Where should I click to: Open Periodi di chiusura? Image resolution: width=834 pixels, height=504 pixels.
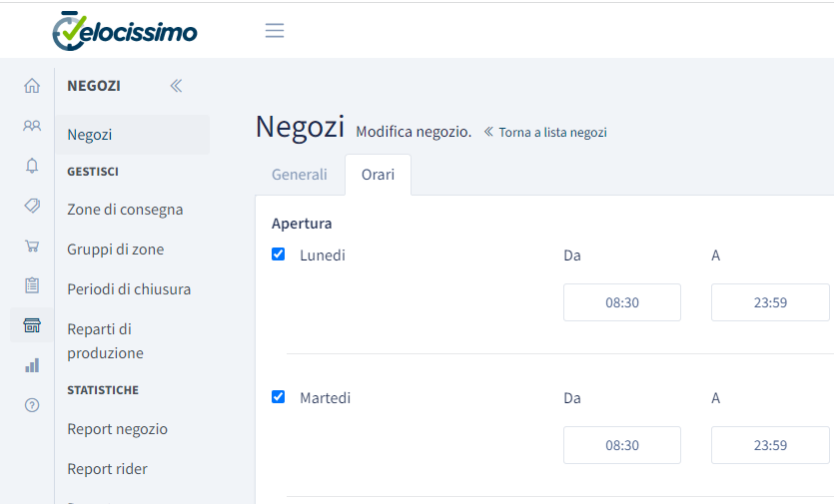tap(129, 289)
